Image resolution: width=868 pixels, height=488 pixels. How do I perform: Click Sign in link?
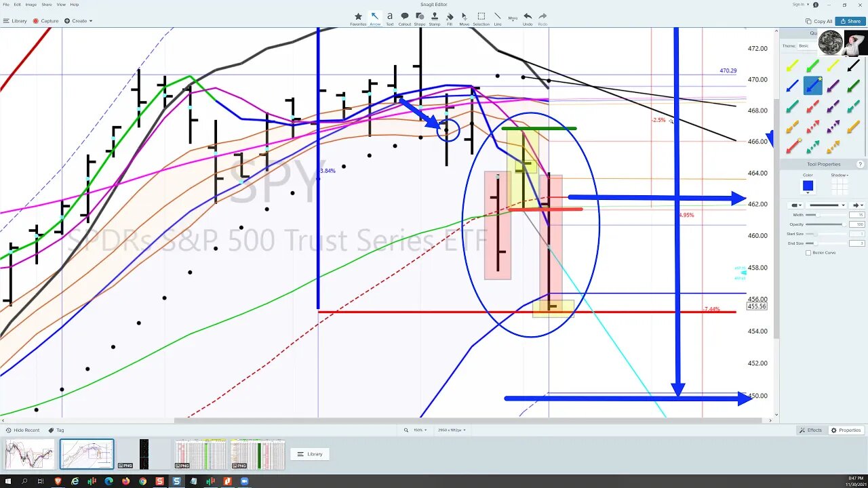[798, 5]
